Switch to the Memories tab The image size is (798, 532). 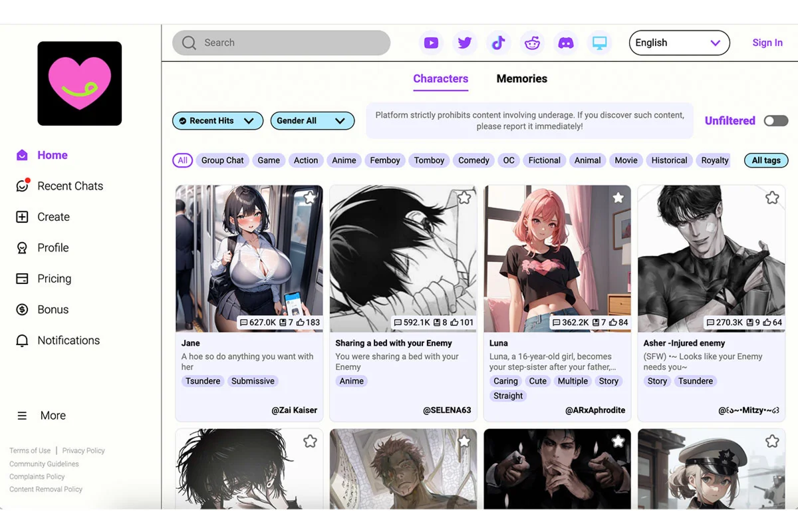point(522,78)
